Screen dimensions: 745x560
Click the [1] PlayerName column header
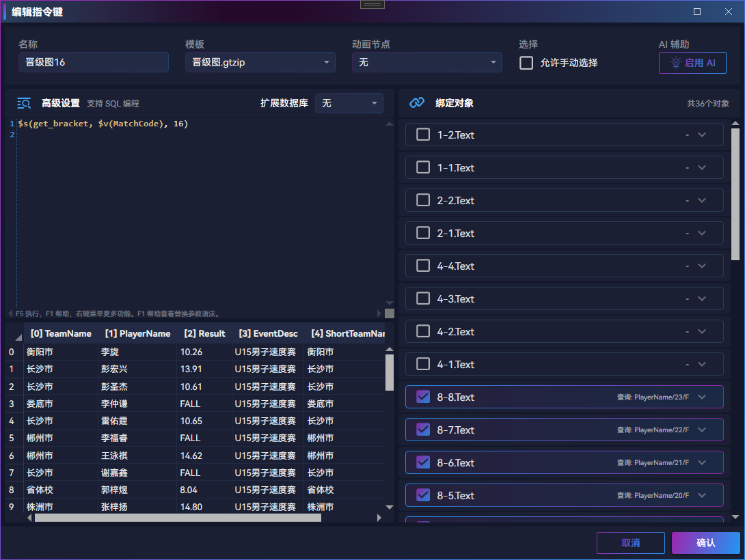pos(138,334)
